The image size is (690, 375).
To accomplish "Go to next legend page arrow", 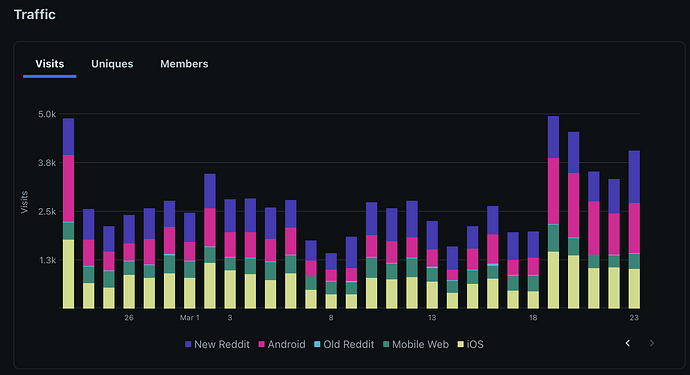I will [652, 343].
